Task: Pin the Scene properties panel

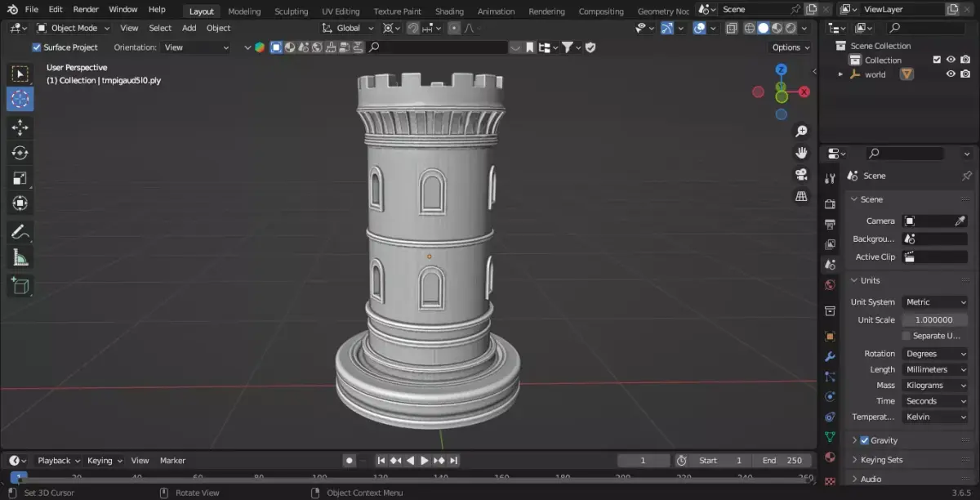Action: pos(967,176)
